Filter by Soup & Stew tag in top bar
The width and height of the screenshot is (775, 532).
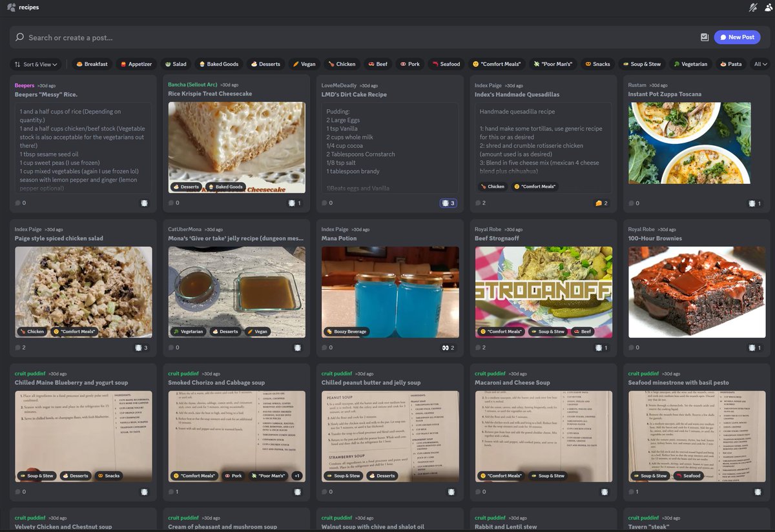pyautogui.click(x=641, y=64)
